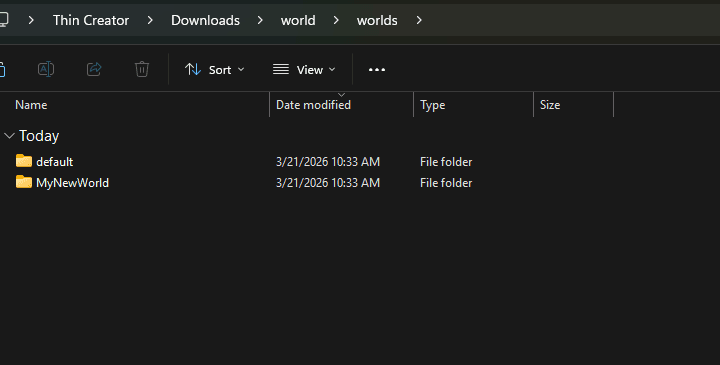
Task: Open the See more ellipsis menu
Action: [377, 70]
